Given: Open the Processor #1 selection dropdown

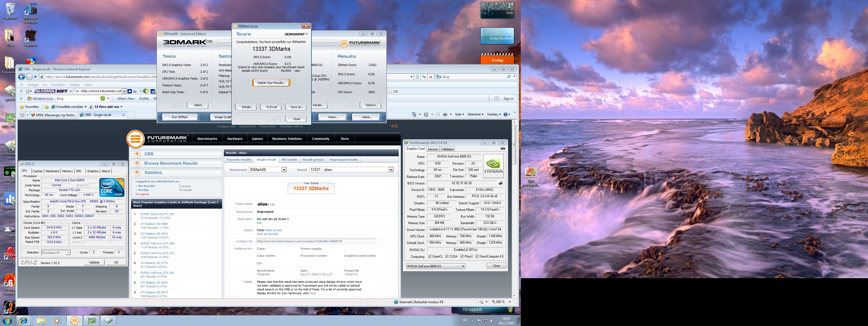Looking at the screenshot, I should point(56,252).
